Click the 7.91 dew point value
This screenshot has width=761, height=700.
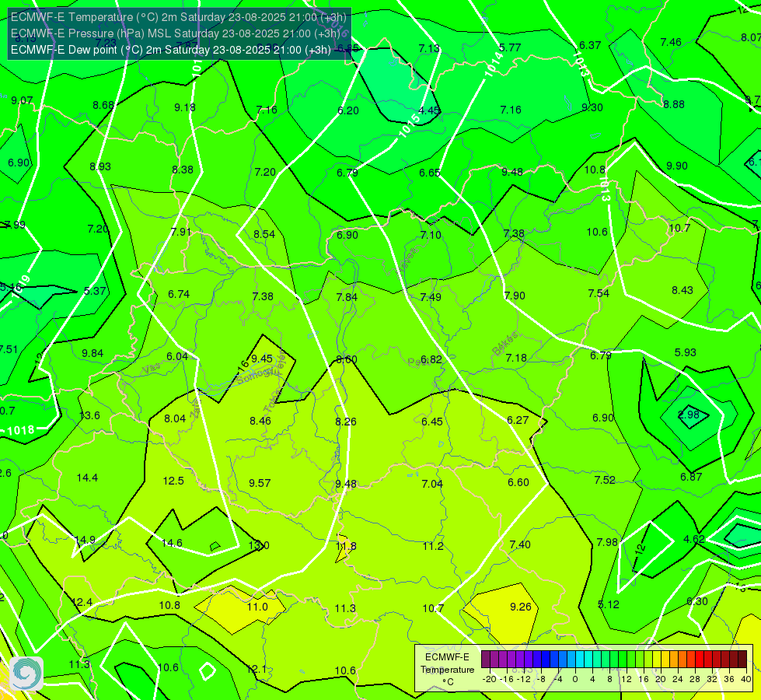point(181,232)
